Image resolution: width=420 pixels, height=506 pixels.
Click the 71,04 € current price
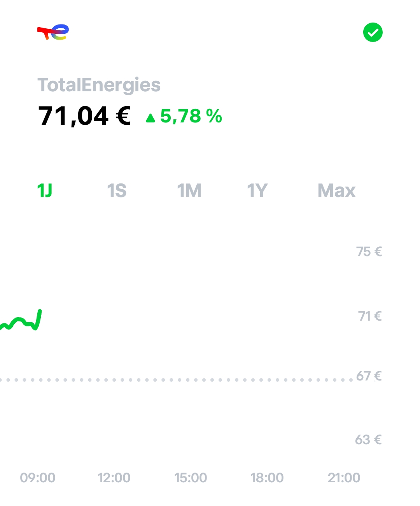coord(84,116)
